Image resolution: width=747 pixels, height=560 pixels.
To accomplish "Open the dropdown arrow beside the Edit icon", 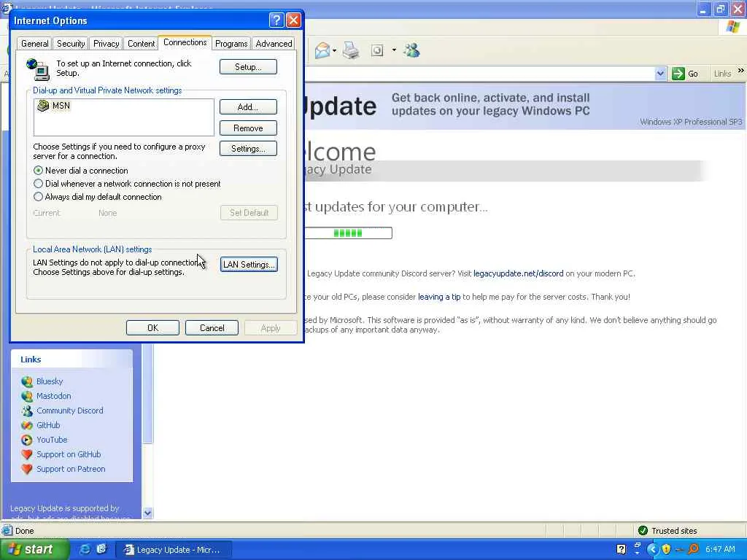I will [x=394, y=50].
